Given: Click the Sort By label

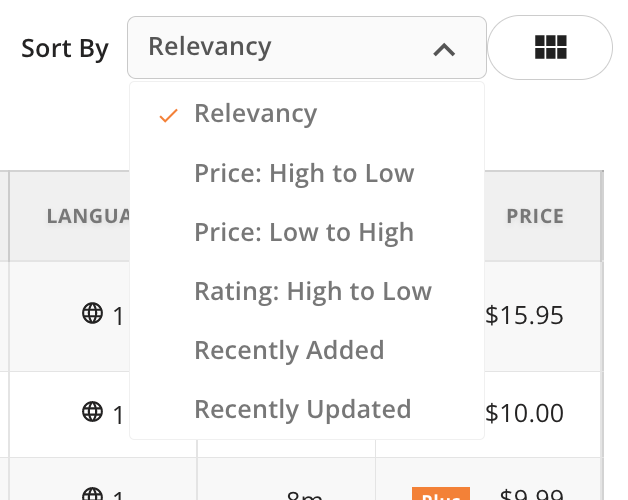Looking at the screenshot, I should coord(65,49).
